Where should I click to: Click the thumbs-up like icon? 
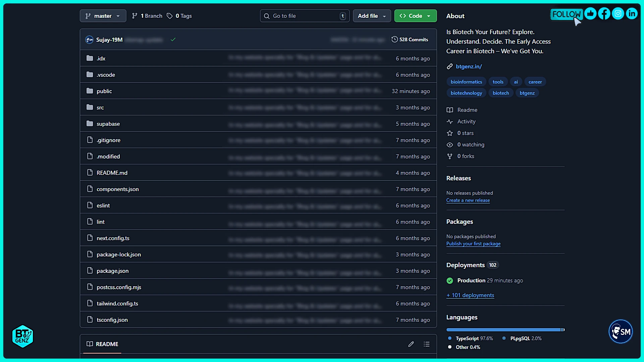point(590,14)
